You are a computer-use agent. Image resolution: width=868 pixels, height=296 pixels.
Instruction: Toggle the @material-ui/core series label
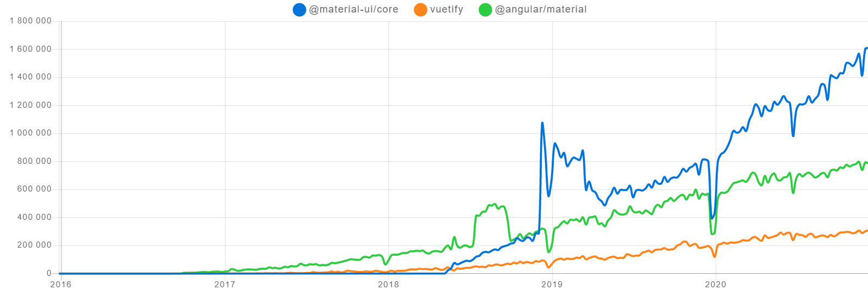[353, 10]
